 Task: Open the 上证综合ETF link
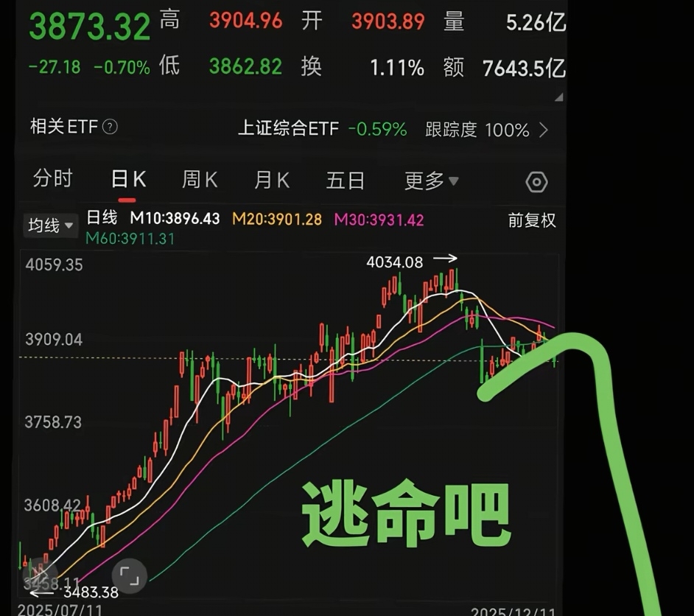point(288,129)
